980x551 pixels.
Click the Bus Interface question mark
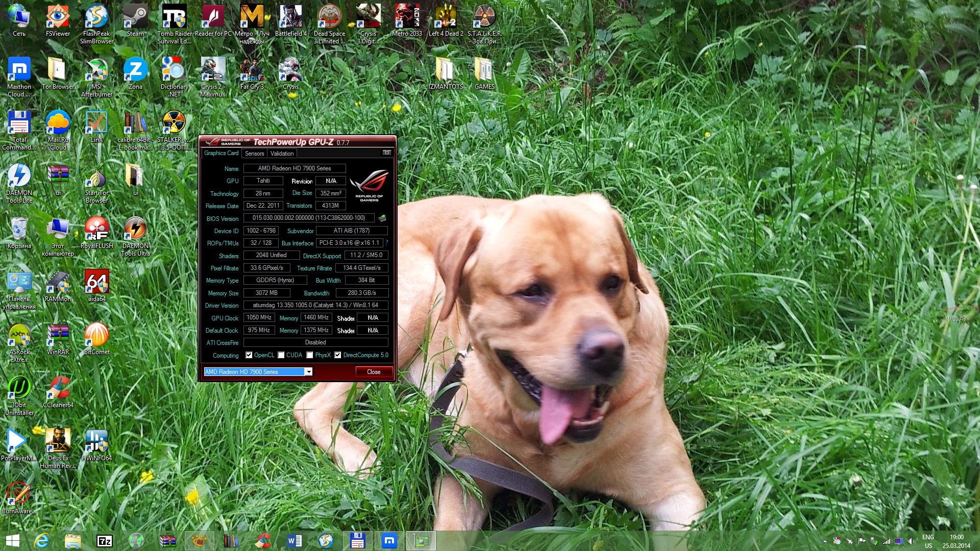pyautogui.click(x=386, y=243)
